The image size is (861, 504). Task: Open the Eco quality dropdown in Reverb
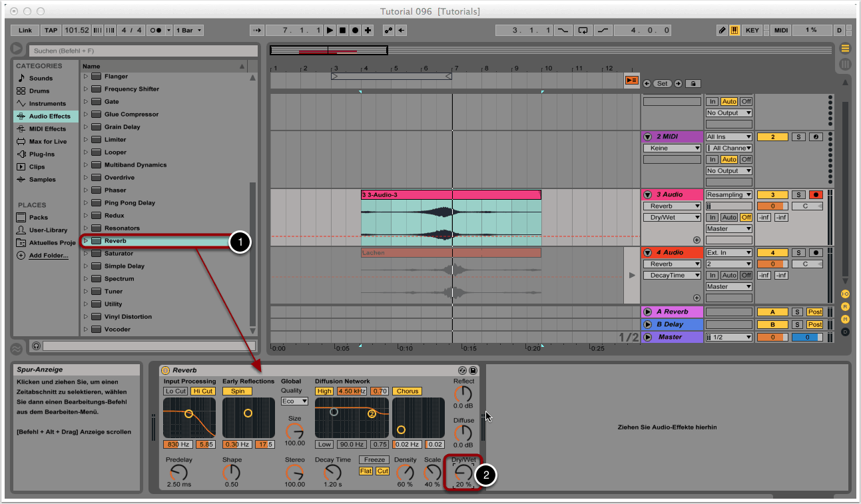click(x=295, y=401)
